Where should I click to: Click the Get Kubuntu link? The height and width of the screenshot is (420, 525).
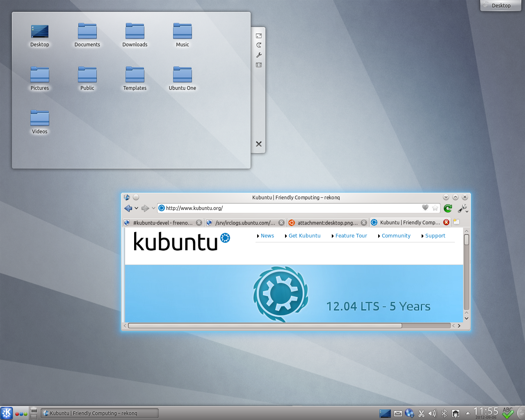pos(304,236)
